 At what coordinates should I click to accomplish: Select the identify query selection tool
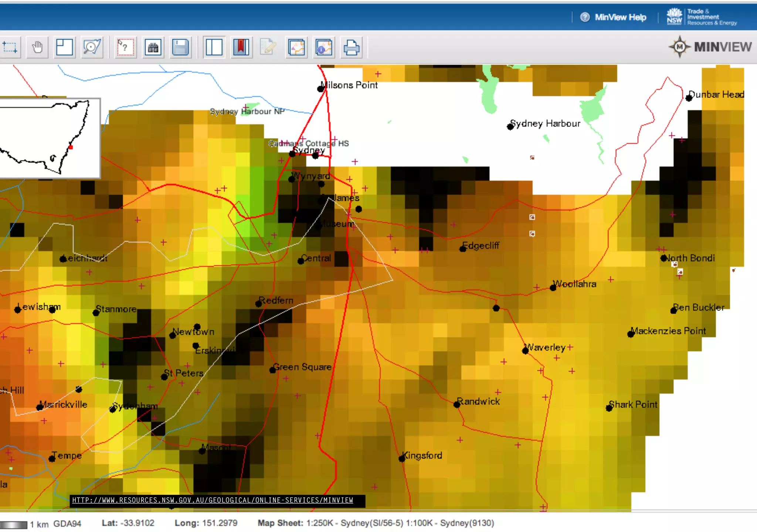pos(125,47)
